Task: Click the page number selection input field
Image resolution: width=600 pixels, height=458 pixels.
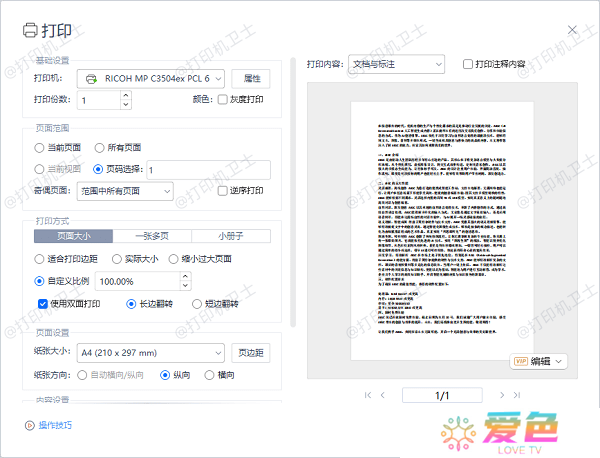Action: click(x=209, y=170)
